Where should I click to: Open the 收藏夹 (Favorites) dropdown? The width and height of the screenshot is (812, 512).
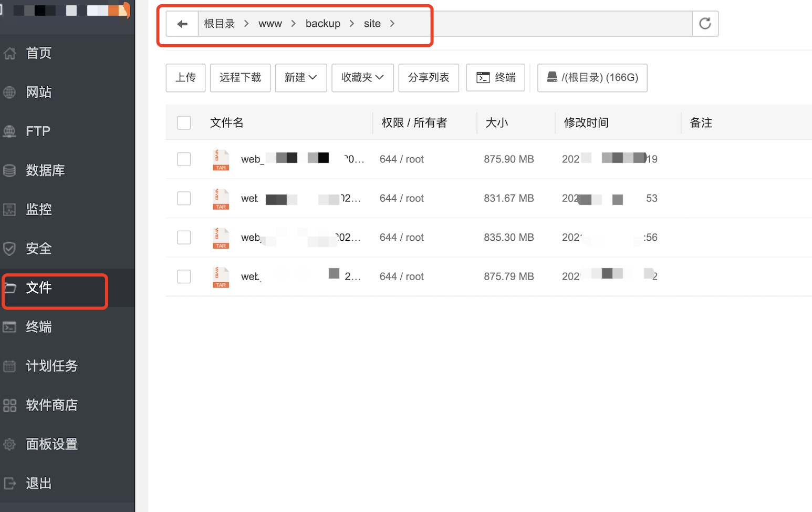point(362,77)
